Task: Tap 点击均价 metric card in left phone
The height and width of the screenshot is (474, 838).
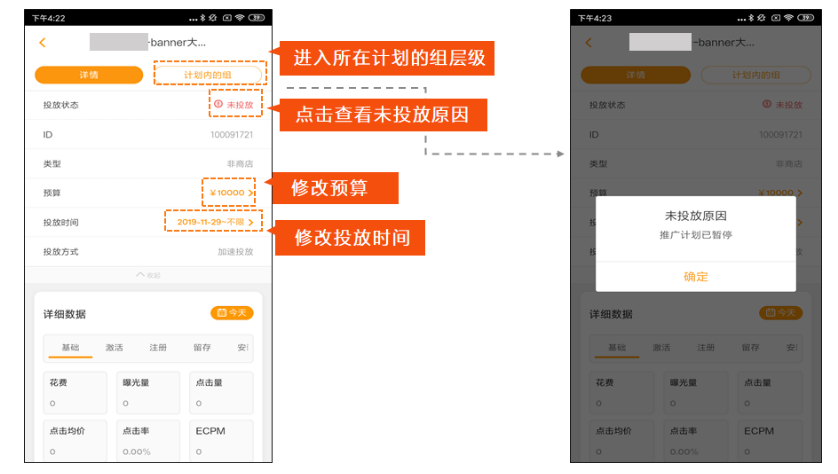Action: pyautogui.click(x=75, y=441)
